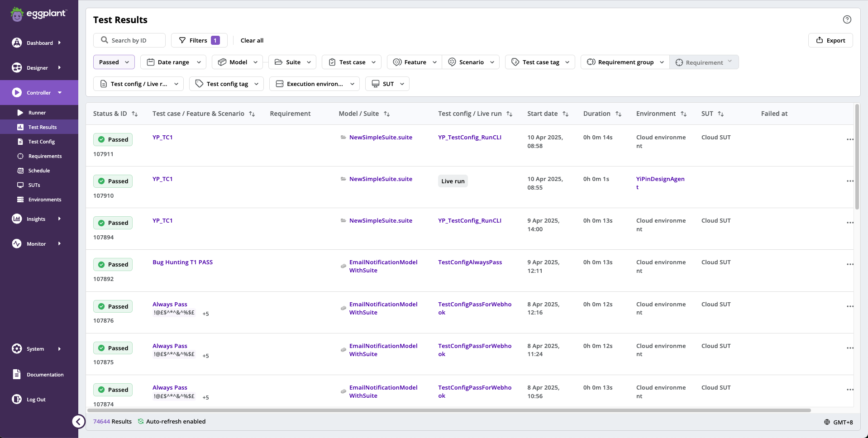Open the Passed status filter dropdown
The image size is (868, 438).
(114, 62)
